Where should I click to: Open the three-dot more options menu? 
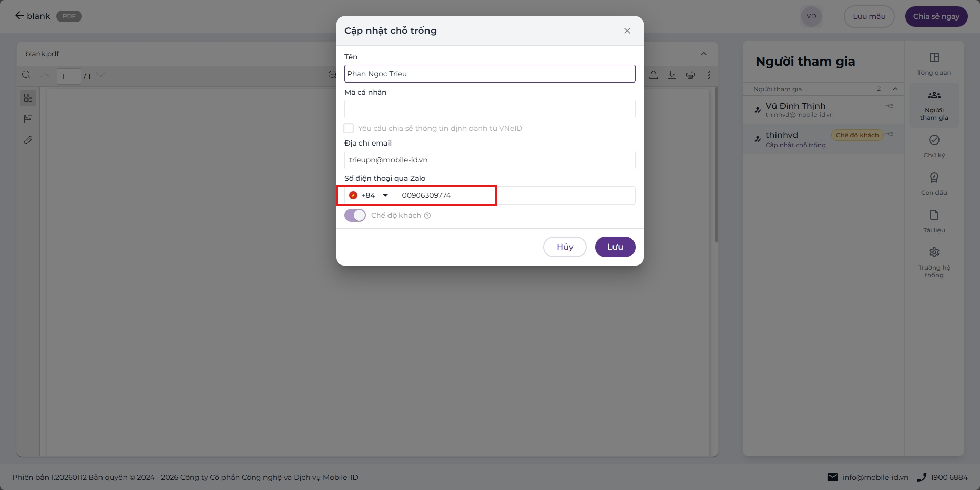click(709, 75)
